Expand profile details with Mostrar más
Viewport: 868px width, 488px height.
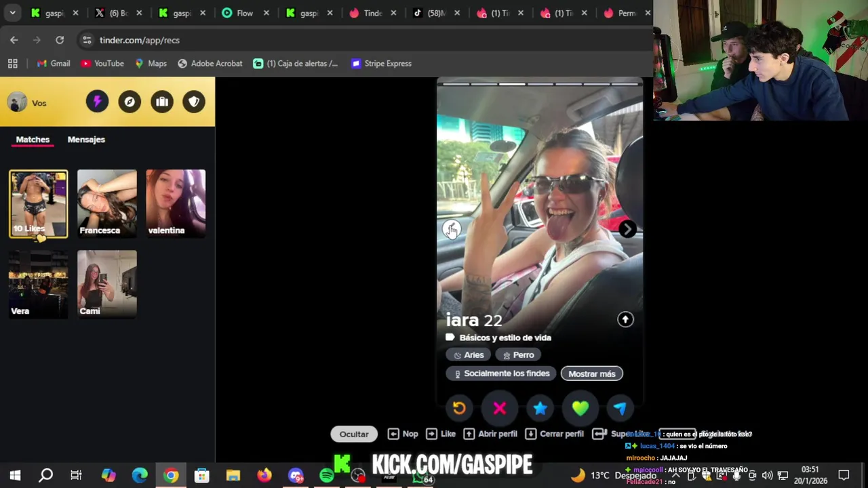[592, 373]
